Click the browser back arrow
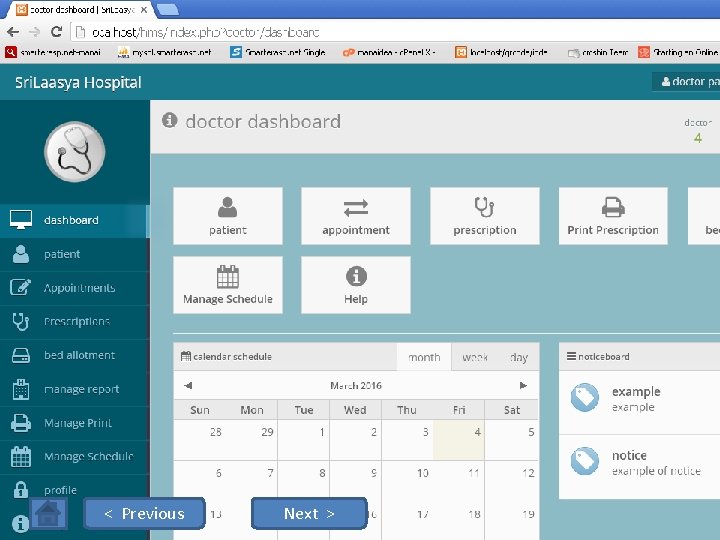 pyautogui.click(x=13, y=32)
